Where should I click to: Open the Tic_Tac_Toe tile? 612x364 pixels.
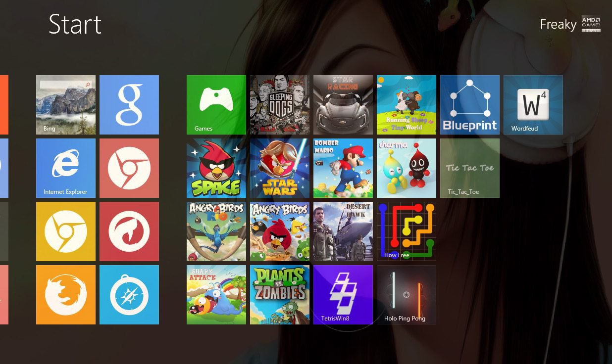(x=470, y=168)
